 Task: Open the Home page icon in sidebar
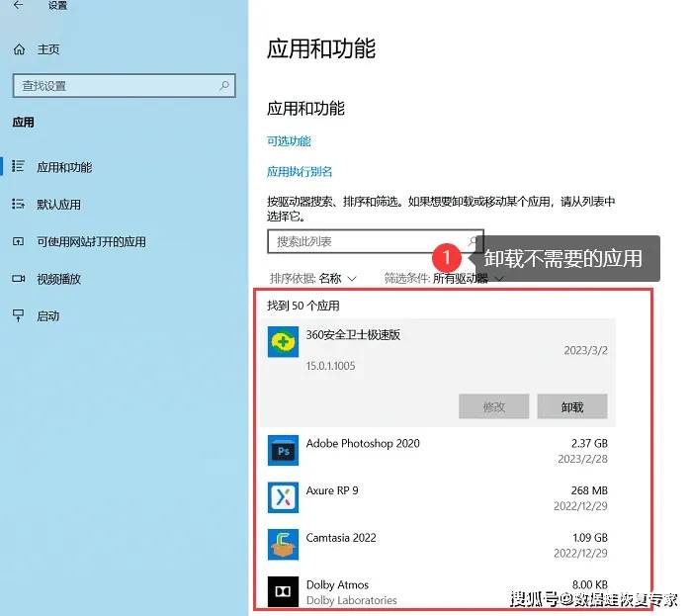[19, 49]
